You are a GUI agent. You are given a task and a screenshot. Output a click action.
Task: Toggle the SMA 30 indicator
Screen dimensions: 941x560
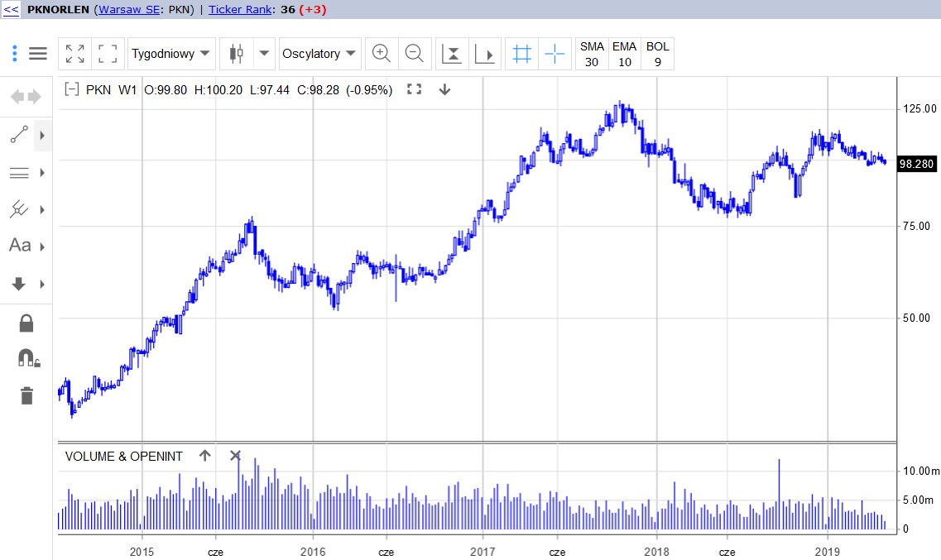[x=592, y=54]
